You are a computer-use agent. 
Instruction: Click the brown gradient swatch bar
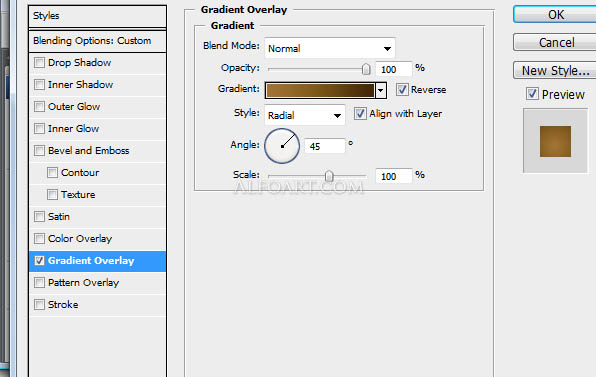point(320,90)
